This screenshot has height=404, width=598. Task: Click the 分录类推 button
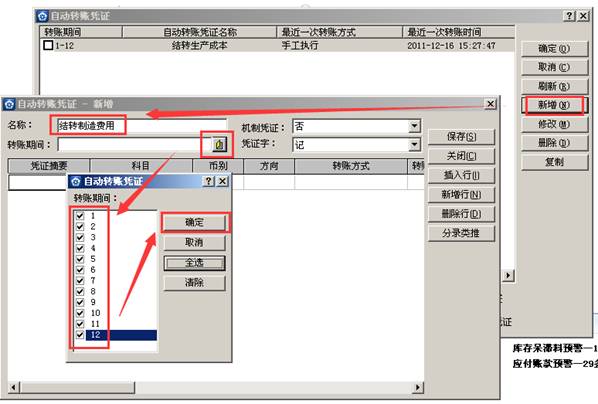pos(461,233)
